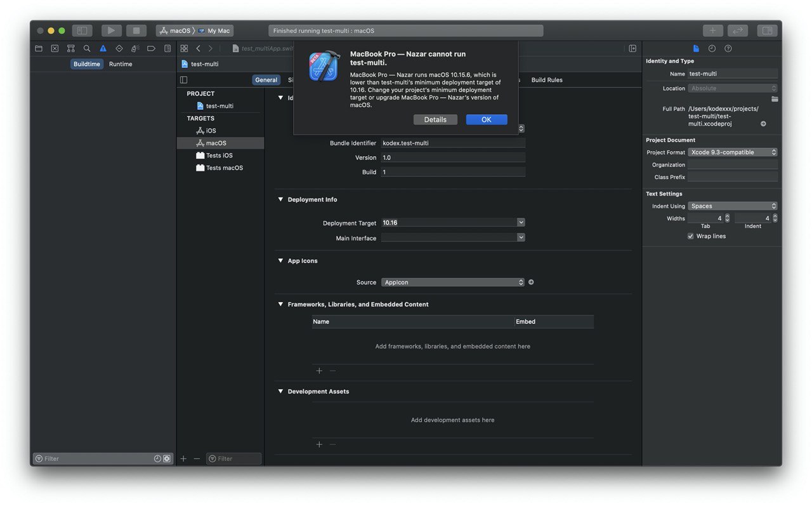The height and width of the screenshot is (506, 812).
Task: Open Project Format dropdown
Action: (733, 152)
